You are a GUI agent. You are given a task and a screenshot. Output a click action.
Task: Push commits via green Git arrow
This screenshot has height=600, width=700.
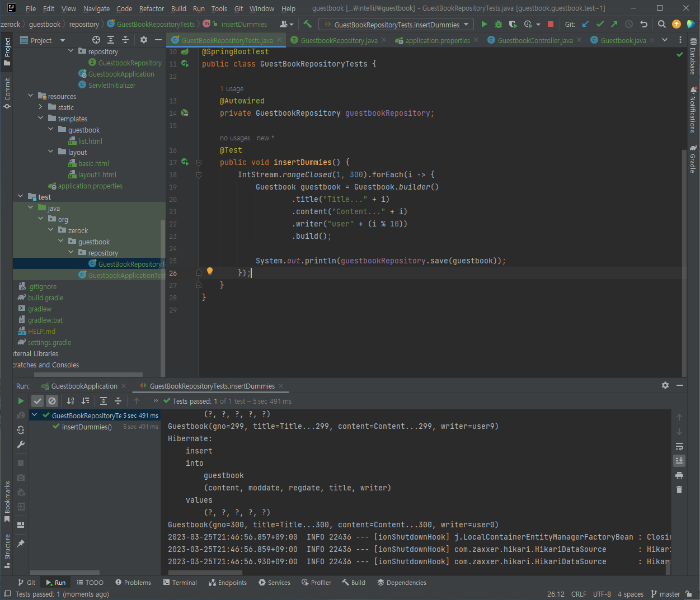pyautogui.click(x=614, y=24)
